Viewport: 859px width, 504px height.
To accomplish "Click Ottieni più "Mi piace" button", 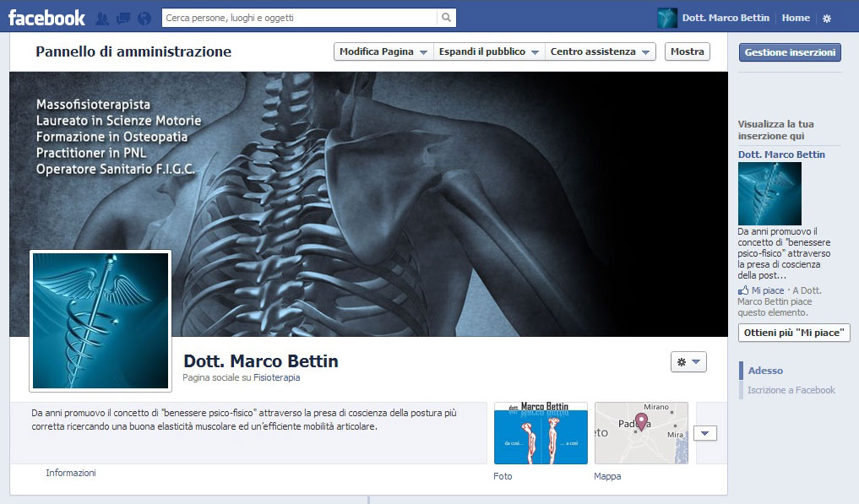I will (x=794, y=333).
